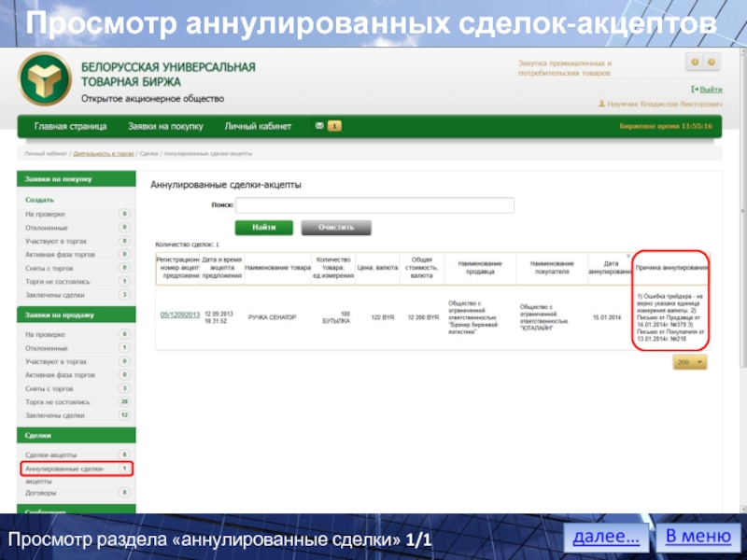Click the logout arrow icon next to Выйти
Screen dimensions: 747x560
coord(694,90)
